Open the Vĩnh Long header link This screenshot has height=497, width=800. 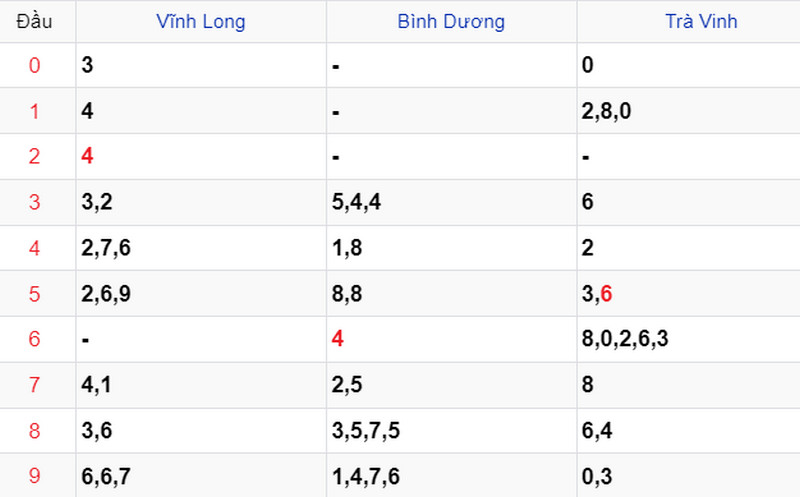coord(201,21)
